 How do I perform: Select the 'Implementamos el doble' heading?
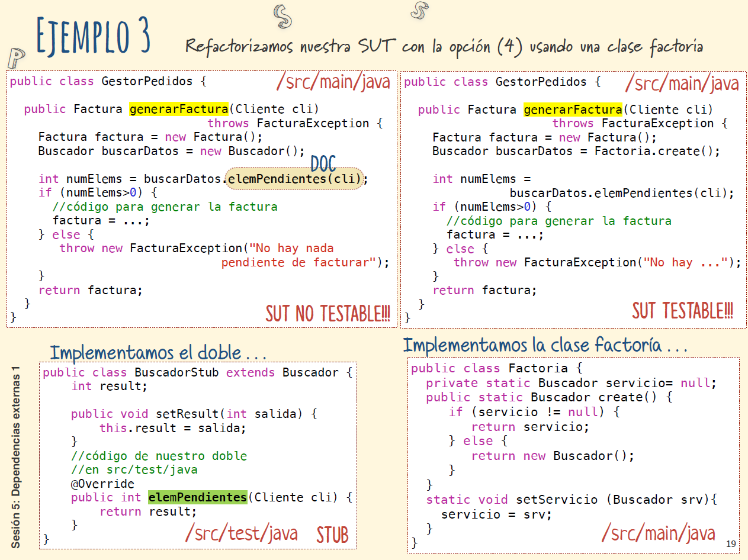click(158, 353)
